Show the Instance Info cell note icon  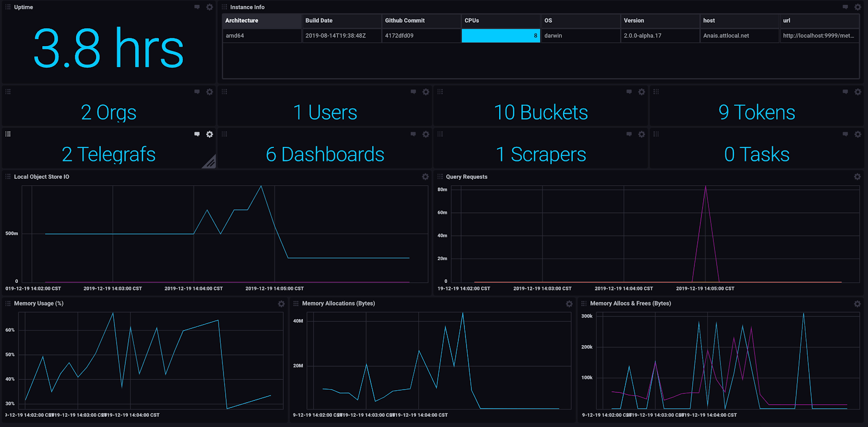845,7
